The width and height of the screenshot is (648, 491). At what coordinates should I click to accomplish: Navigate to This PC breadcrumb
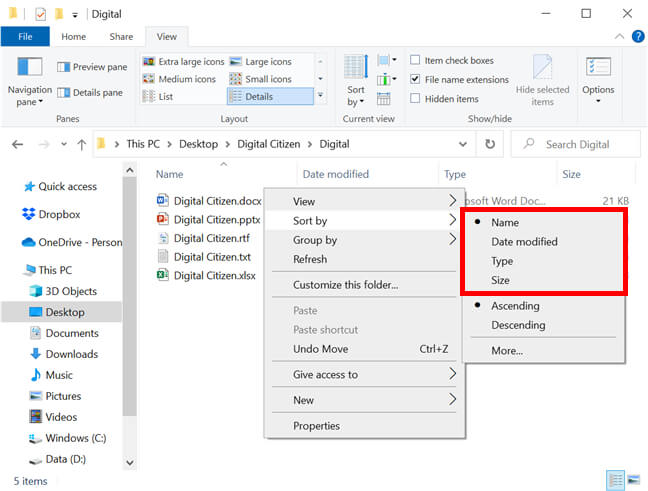[x=143, y=144]
